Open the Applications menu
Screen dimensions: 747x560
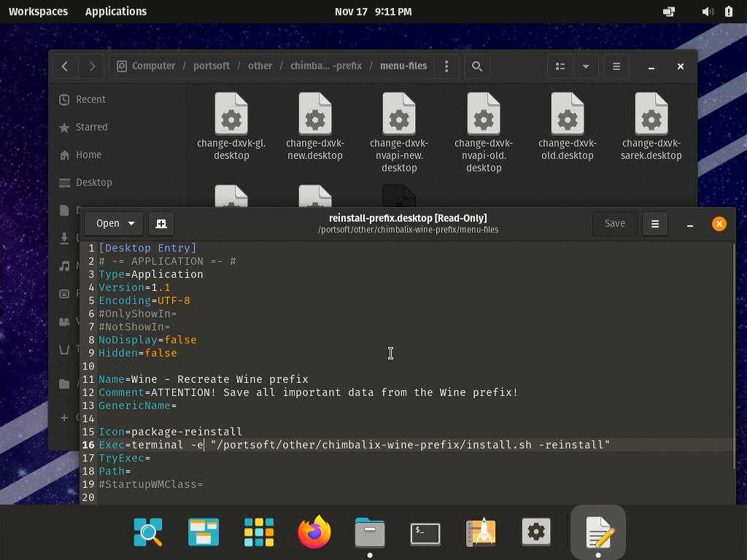[x=116, y=12]
